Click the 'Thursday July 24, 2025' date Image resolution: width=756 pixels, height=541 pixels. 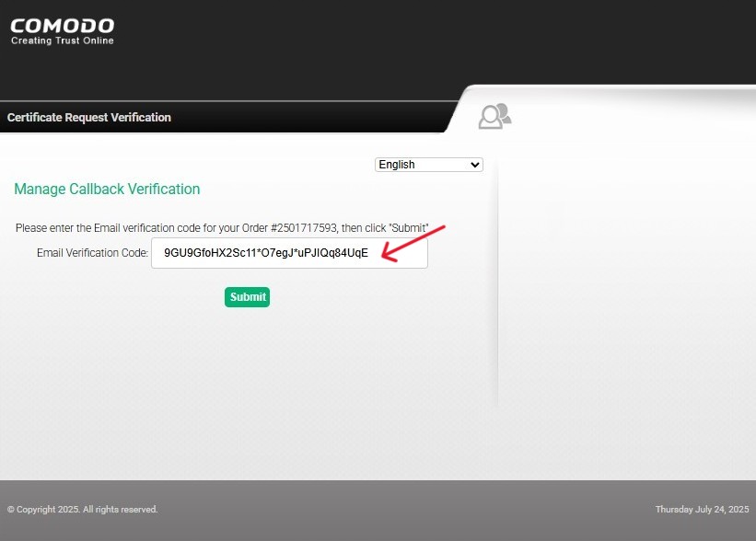pyautogui.click(x=702, y=509)
